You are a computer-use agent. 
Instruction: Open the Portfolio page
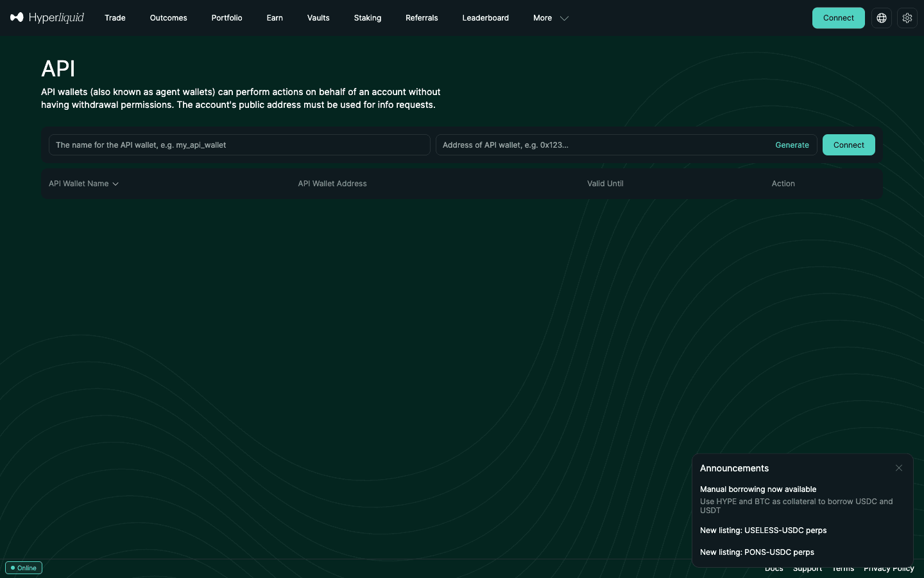point(227,18)
